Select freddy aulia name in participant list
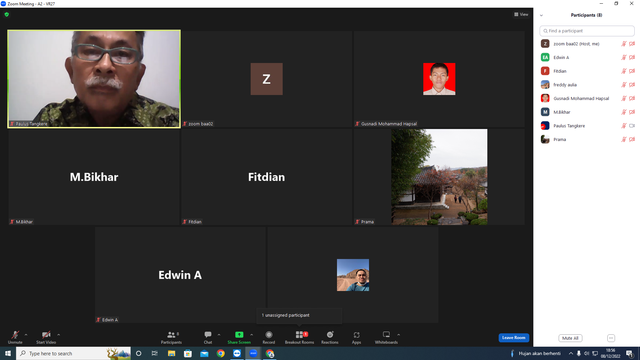 [565, 85]
